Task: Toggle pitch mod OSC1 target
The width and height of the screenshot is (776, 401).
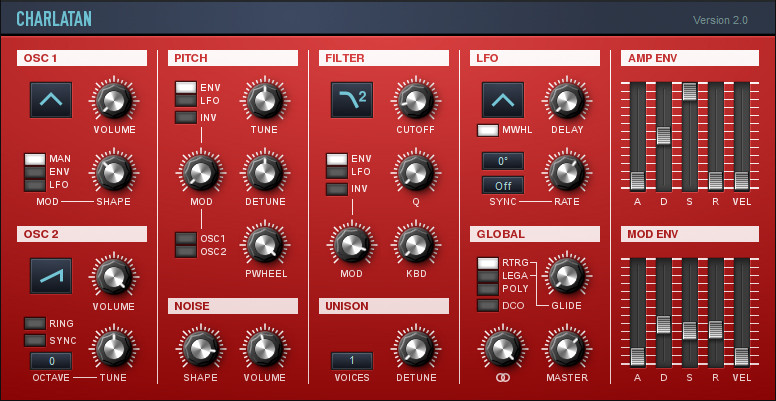Action: [x=186, y=239]
